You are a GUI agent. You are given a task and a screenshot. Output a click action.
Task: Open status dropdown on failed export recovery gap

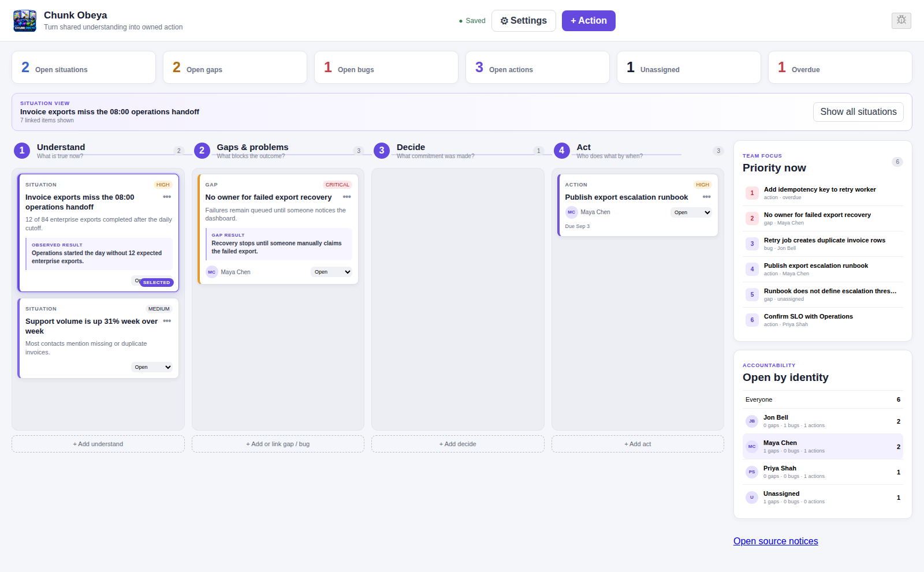[x=331, y=272]
